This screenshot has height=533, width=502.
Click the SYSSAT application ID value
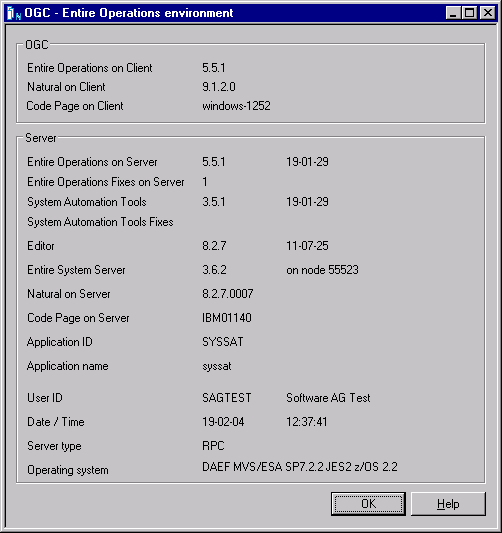coord(223,342)
